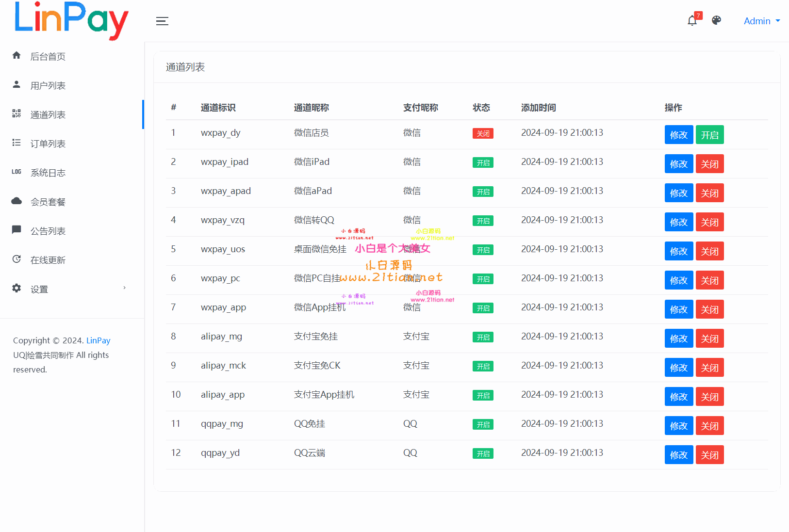
Task: Click 修改 for wxpay_dy
Action: [x=679, y=135]
